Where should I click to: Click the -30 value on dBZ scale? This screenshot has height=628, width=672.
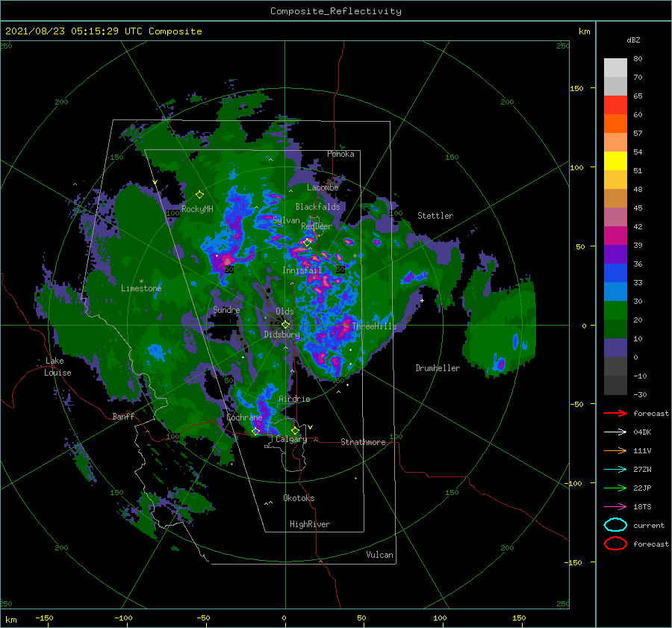(x=640, y=394)
